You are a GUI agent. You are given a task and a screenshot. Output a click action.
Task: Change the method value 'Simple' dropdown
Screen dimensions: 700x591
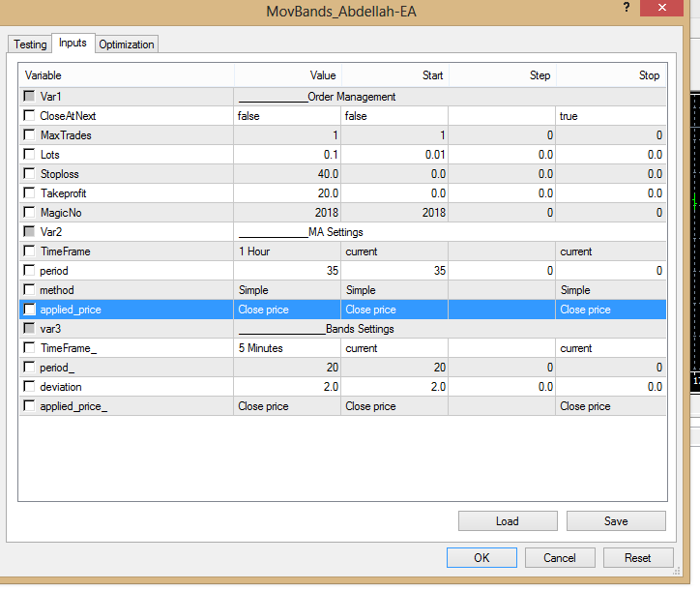pos(287,290)
